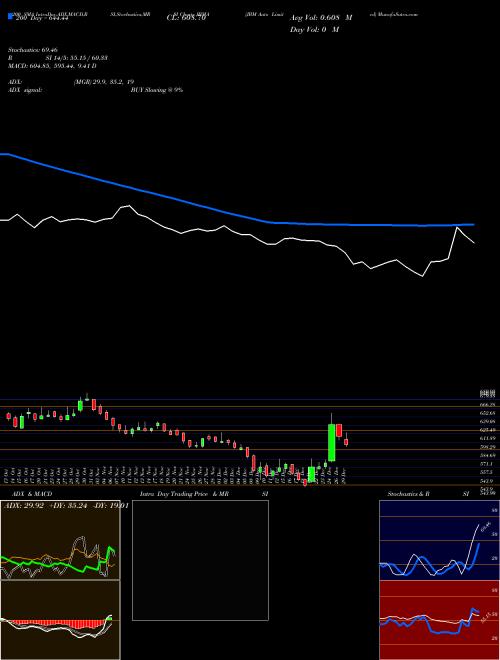The image size is (500, 660).
Task: Open the ADX indicator chart thumbnail
Action: (x=60, y=540)
